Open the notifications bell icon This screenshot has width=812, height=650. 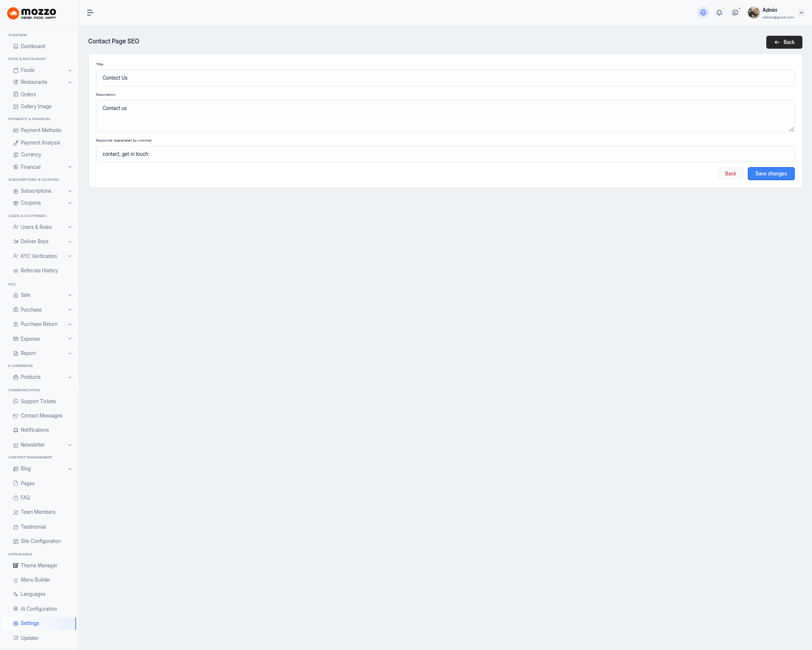719,12
